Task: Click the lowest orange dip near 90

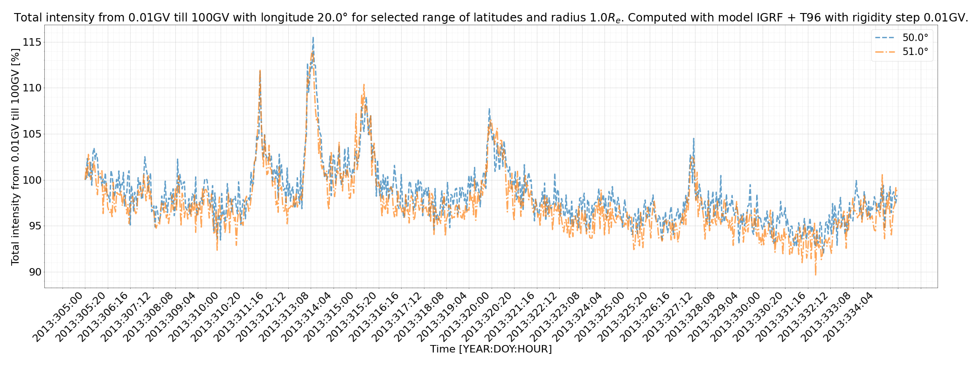Action: [x=815, y=274]
